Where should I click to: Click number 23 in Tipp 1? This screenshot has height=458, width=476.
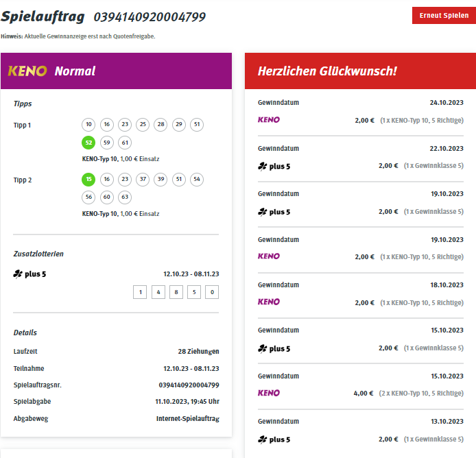(x=125, y=124)
